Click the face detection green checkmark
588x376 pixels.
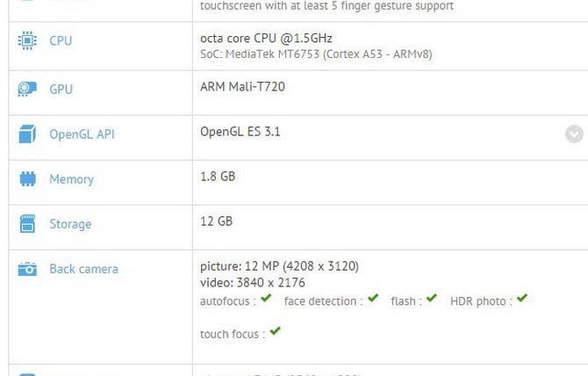[x=373, y=299]
